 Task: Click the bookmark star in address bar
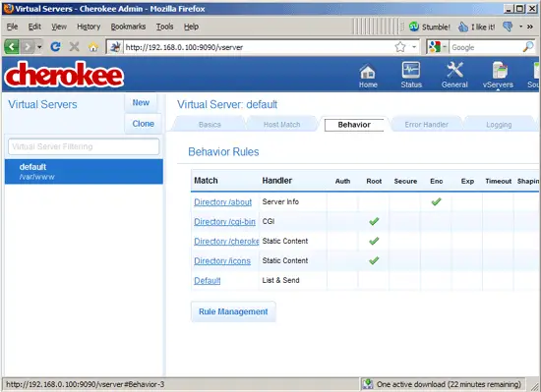pos(400,47)
